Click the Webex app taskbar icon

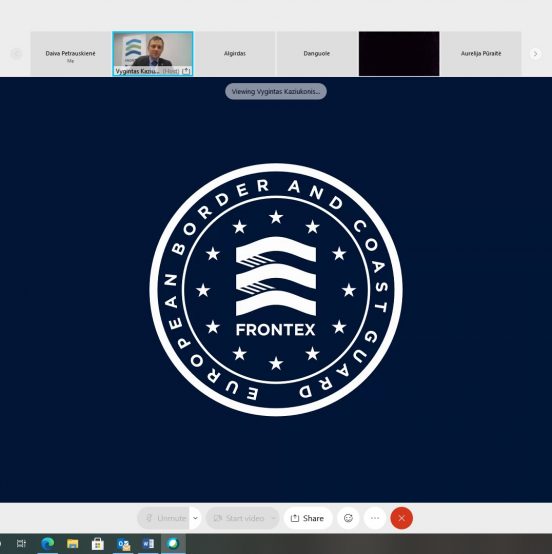point(173,543)
